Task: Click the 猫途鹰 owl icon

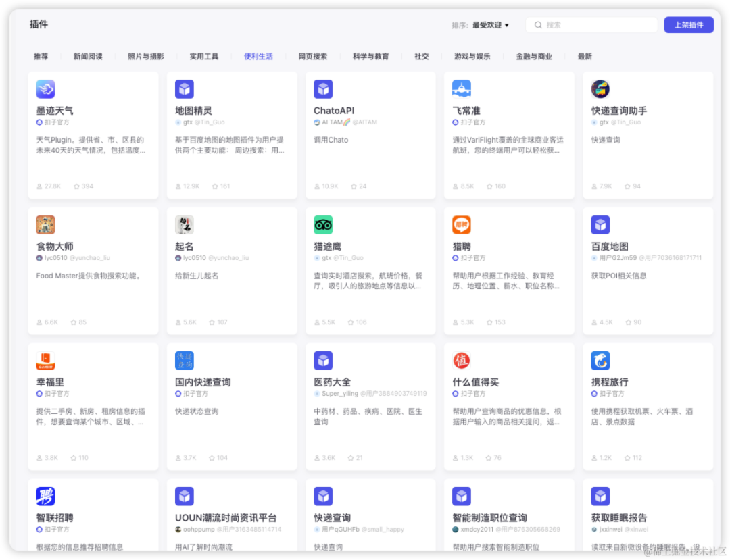Action: [323, 225]
